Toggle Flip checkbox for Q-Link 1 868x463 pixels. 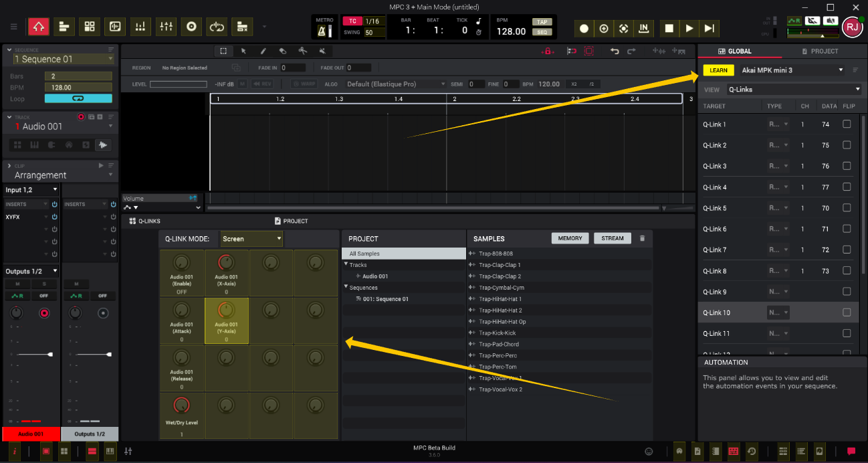click(x=847, y=124)
